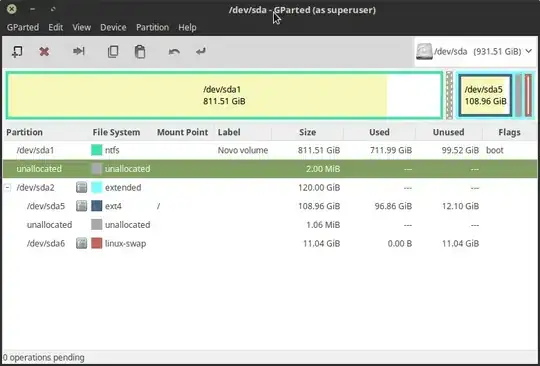Click the 711.99 GiB used cell
The width and height of the screenshot is (540, 366).
391,150
